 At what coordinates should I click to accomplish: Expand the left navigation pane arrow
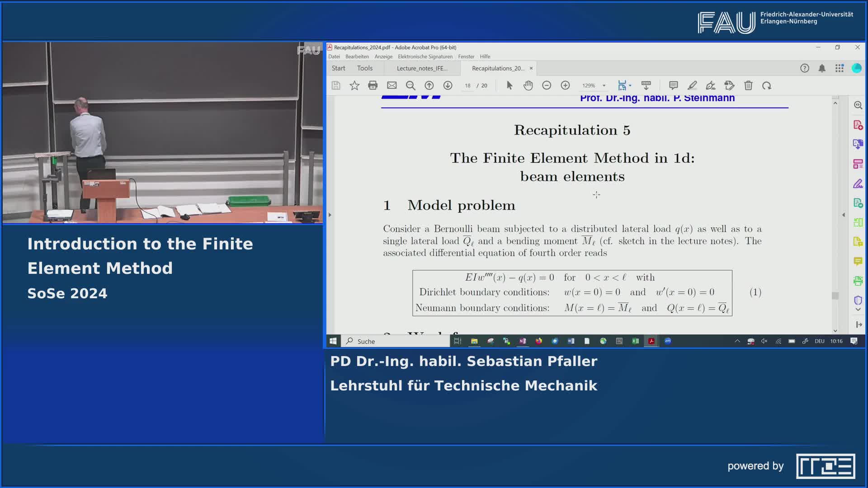(330, 215)
